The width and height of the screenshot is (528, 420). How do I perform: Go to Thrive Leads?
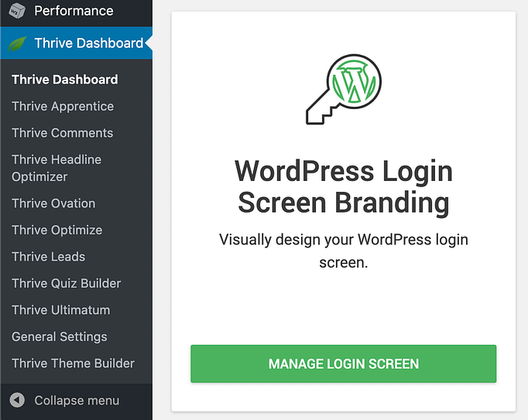[x=49, y=257]
